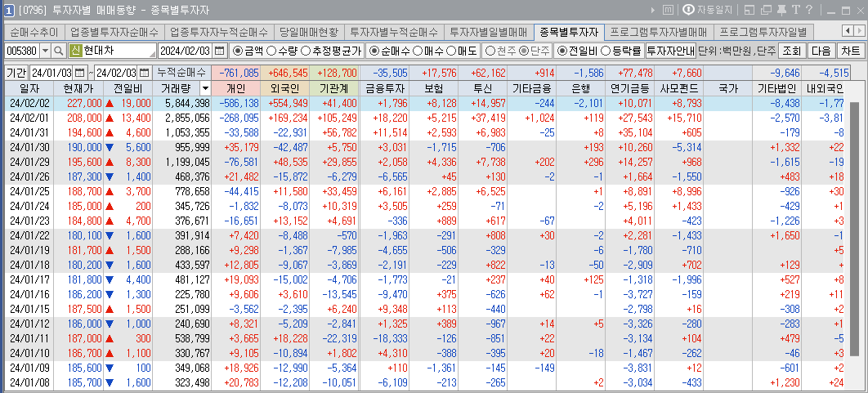Viewport: 868px width, 393px height.
Task: Switch to the 업종투자자누적순매수 tab
Action: [x=219, y=32]
